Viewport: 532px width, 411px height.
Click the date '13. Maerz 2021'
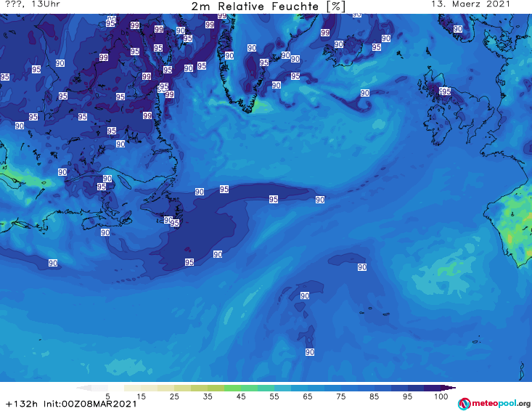470,4
